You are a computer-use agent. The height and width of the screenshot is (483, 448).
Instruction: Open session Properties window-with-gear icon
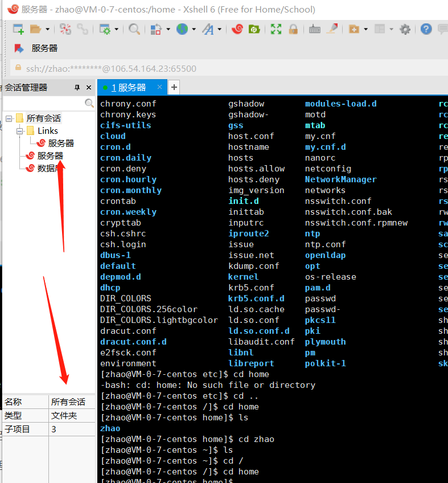pyautogui.click(x=105, y=29)
